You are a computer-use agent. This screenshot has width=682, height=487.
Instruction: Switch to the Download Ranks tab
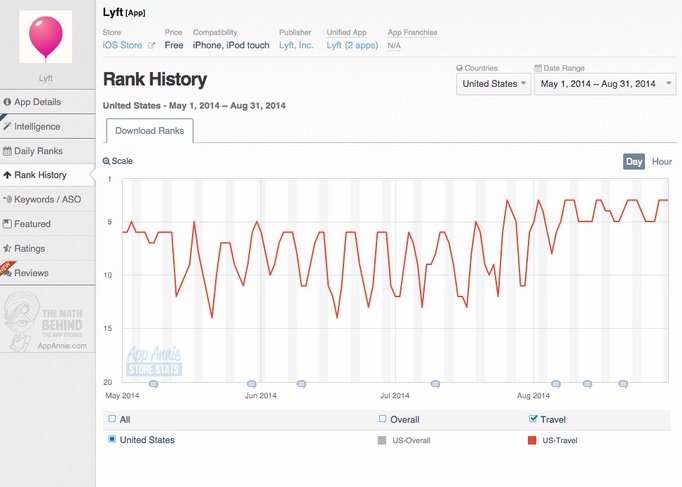[x=150, y=131]
